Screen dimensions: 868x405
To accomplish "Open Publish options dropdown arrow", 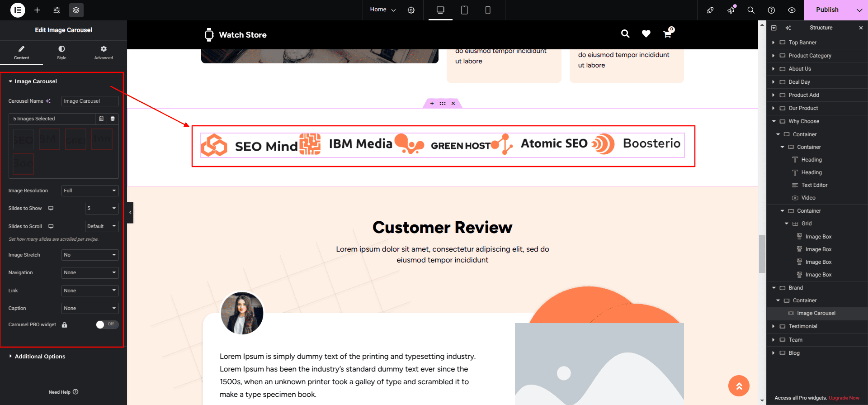I will [x=859, y=10].
